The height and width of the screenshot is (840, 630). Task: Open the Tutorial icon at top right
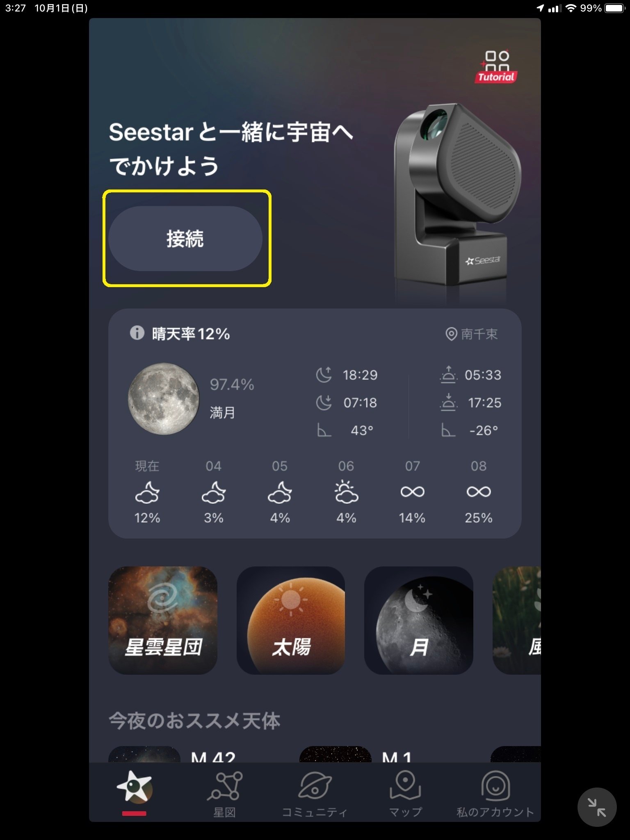click(x=496, y=66)
